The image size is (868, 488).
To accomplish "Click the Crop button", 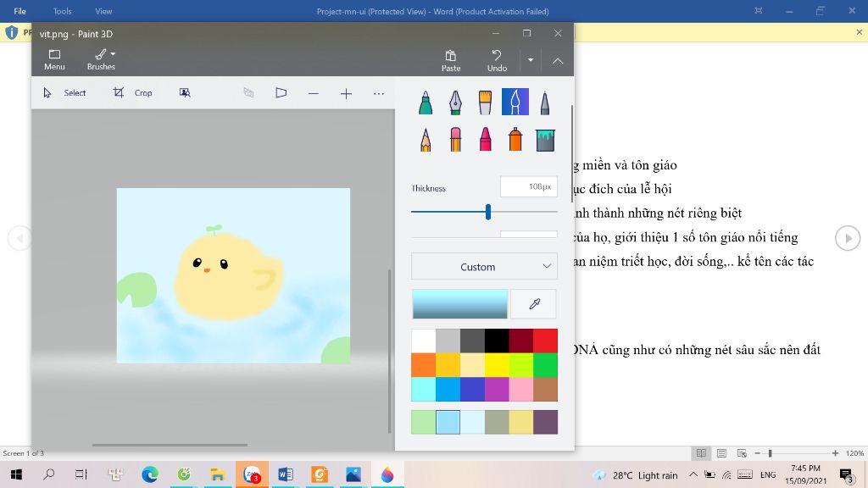I will click(x=133, y=93).
